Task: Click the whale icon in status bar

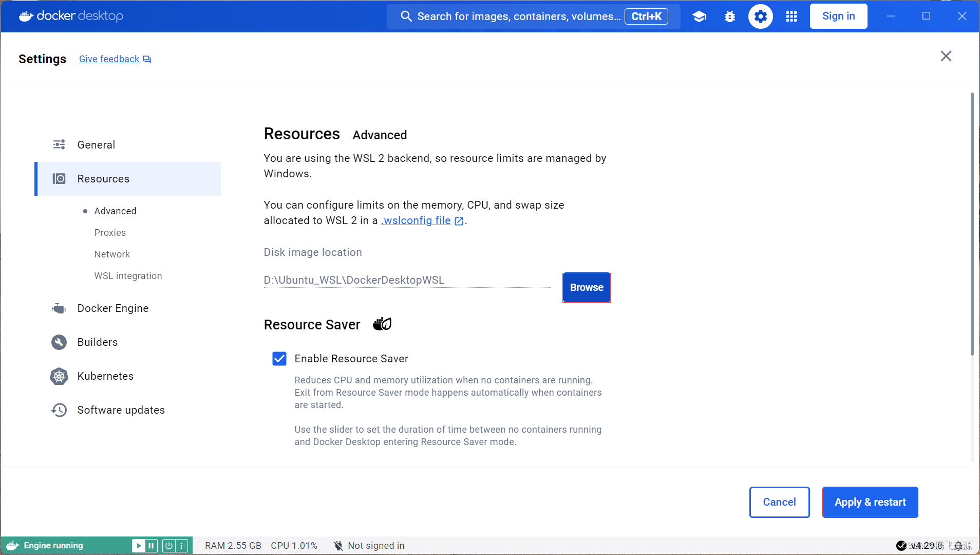Action: pos(13,546)
